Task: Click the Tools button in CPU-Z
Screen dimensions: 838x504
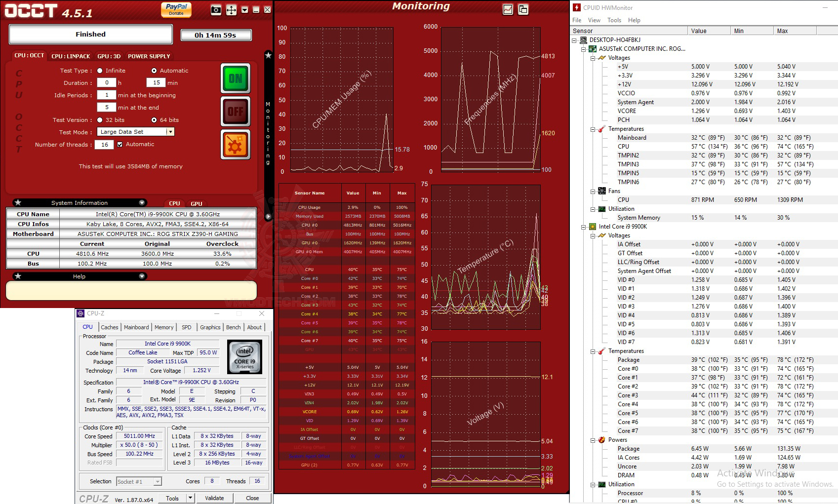Action: (172, 498)
